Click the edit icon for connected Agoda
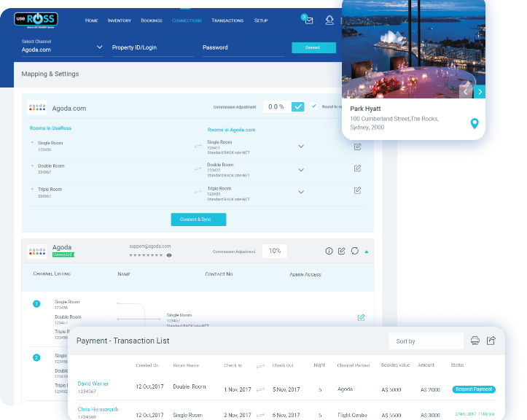The width and height of the screenshot is (527, 420). click(341, 251)
